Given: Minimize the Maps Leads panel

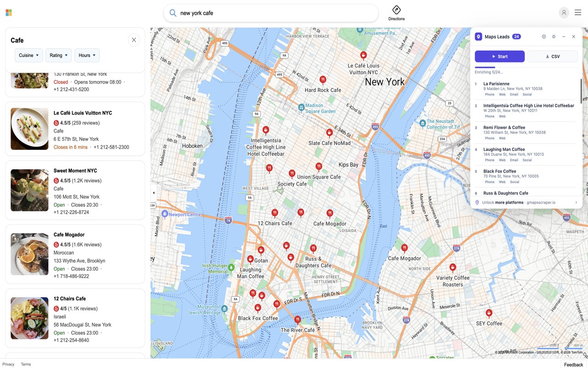Looking at the screenshot, I should tap(564, 37).
